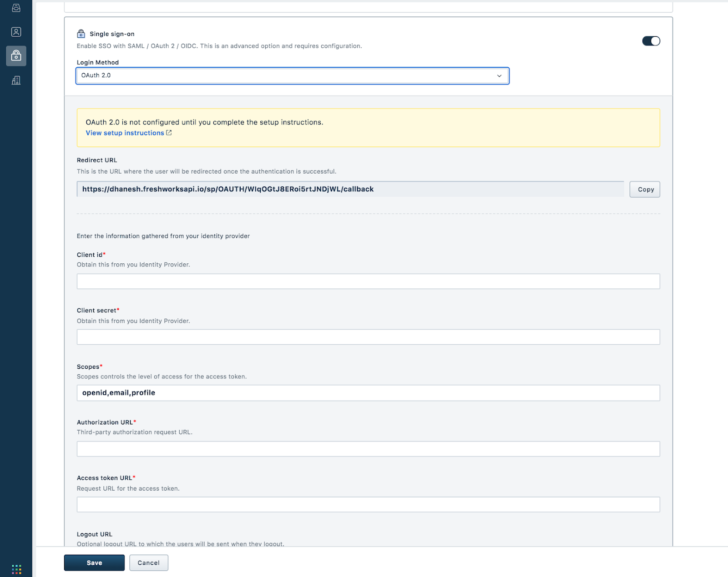Click into the Client id field
The width and height of the screenshot is (728, 577).
368,281
